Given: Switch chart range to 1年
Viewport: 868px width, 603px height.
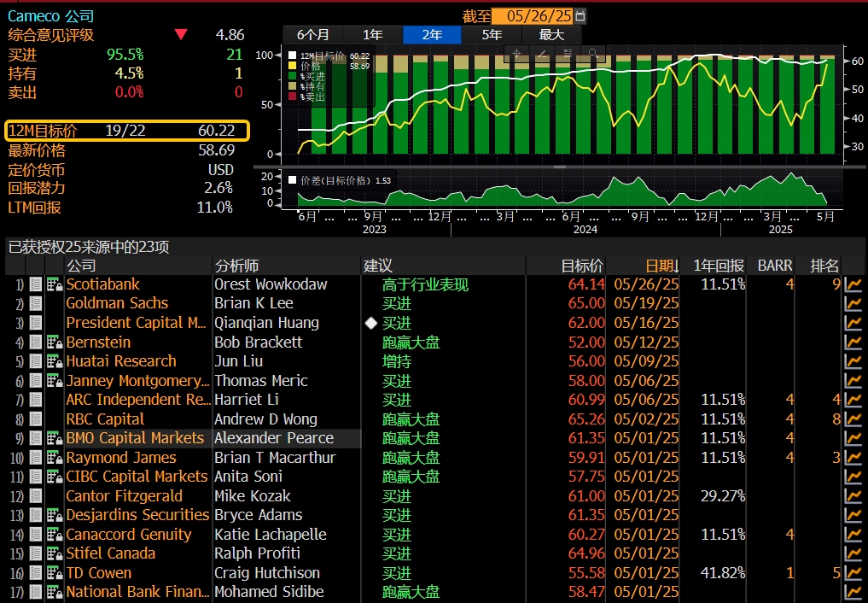Looking at the screenshot, I should 373,35.
